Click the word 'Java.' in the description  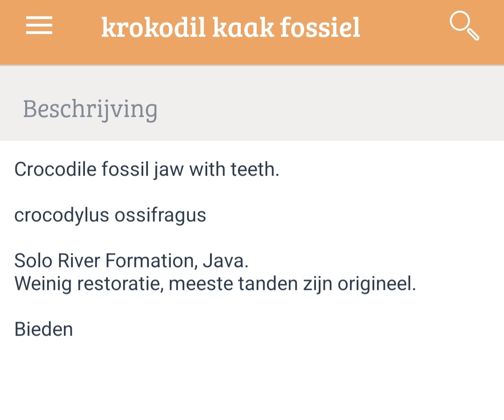click(x=225, y=260)
